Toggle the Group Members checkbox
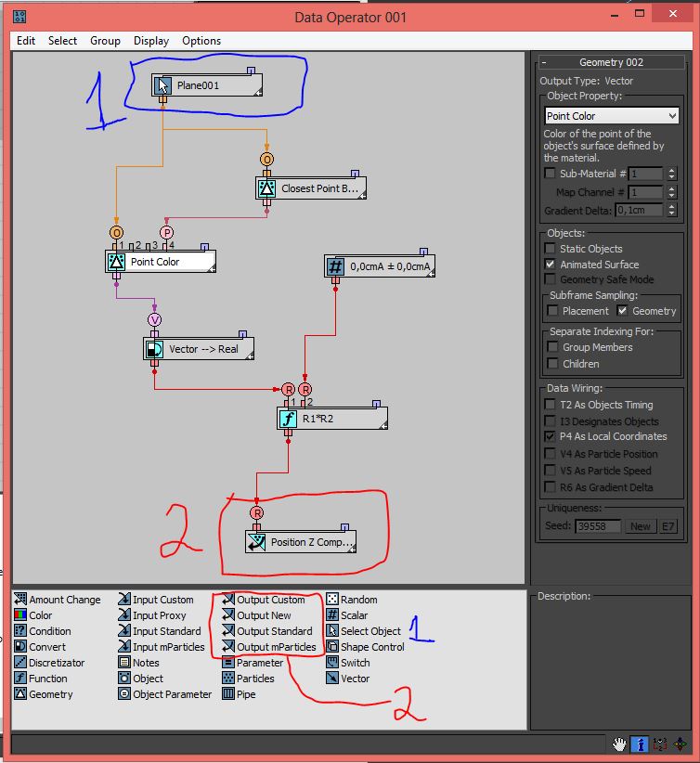Image resolution: width=700 pixels, height=763 pixels. point(553,347)
